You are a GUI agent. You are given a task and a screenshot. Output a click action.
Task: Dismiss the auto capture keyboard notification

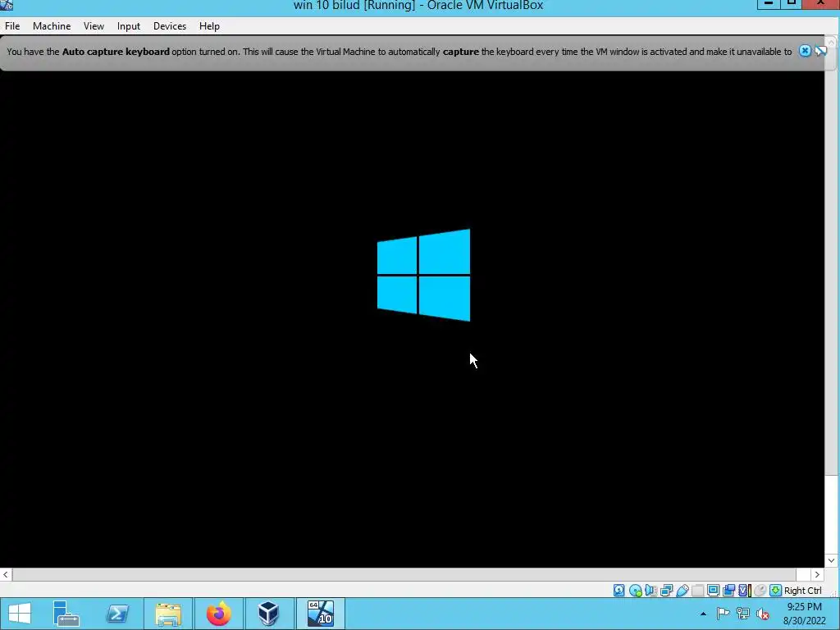pos(805,51)
